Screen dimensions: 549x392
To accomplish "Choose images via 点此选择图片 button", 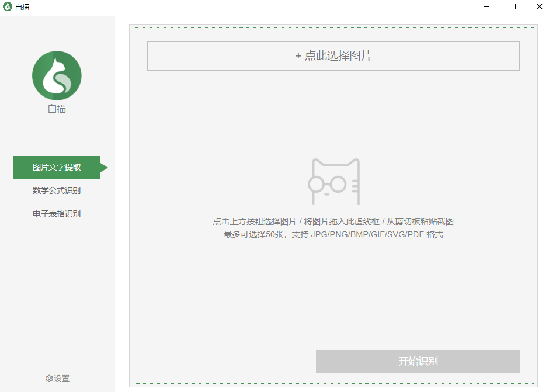I will click(333, 56).
